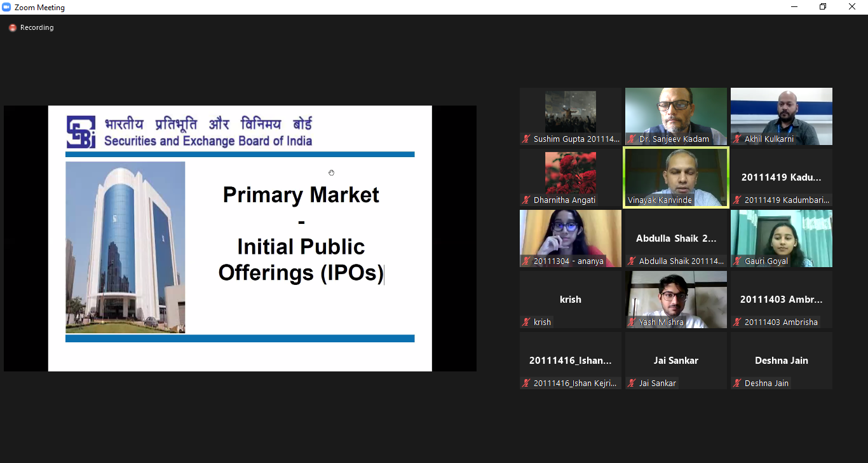Click muted mic icon beside Sushim Gupta
The width and height of the screenshot is (868, 463).
526,139
